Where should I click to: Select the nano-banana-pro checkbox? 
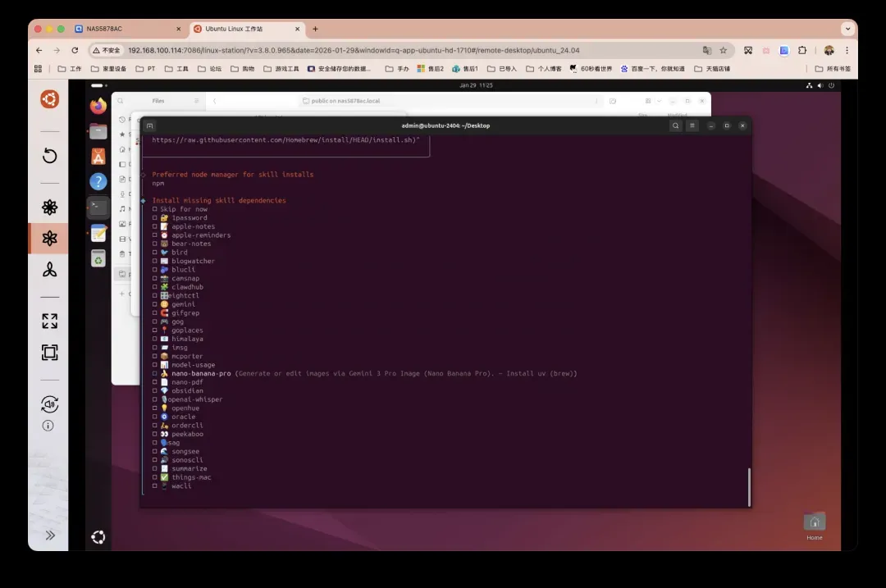pos(154,374)
